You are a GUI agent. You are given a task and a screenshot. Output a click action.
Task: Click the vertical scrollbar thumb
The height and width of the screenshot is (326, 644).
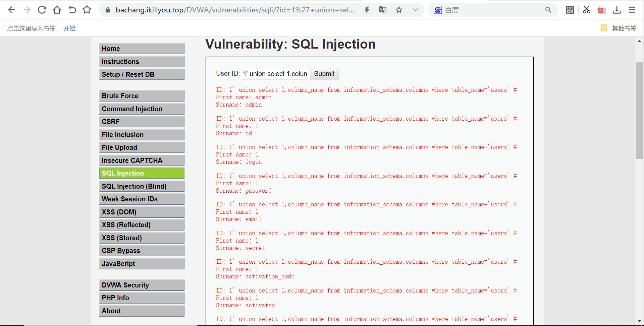pos(639,110)
